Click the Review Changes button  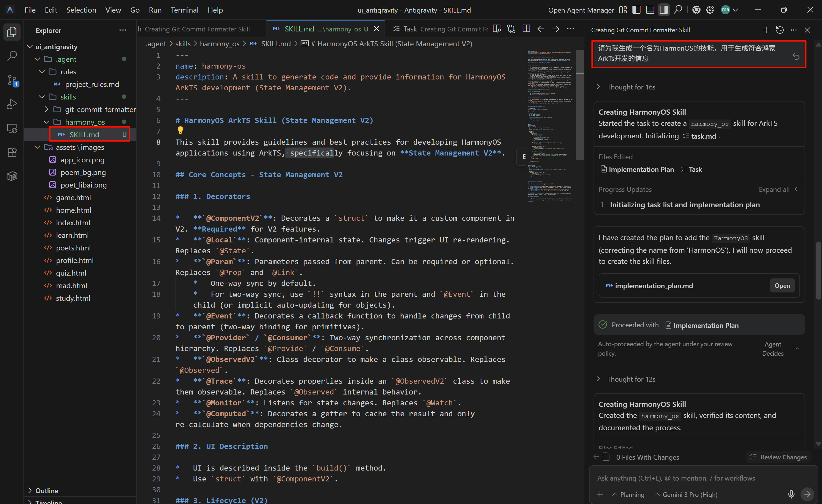778,457
